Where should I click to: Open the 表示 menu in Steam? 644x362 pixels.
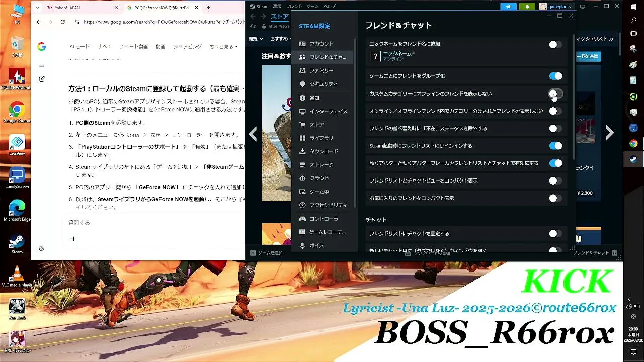[277, 7]
